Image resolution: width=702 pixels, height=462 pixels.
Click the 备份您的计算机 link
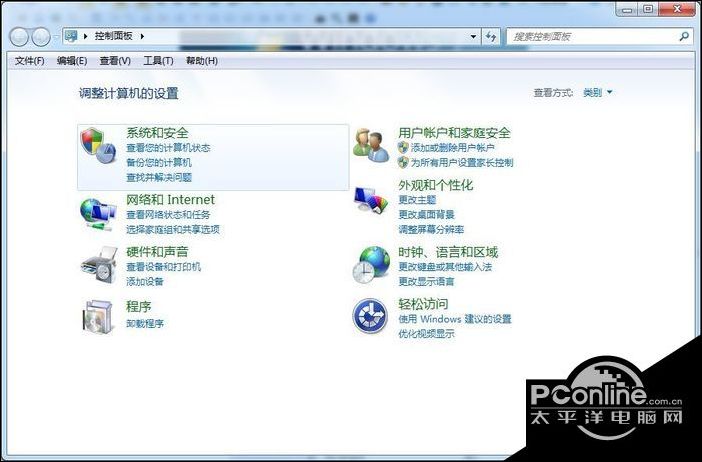(x=159, y=162)
